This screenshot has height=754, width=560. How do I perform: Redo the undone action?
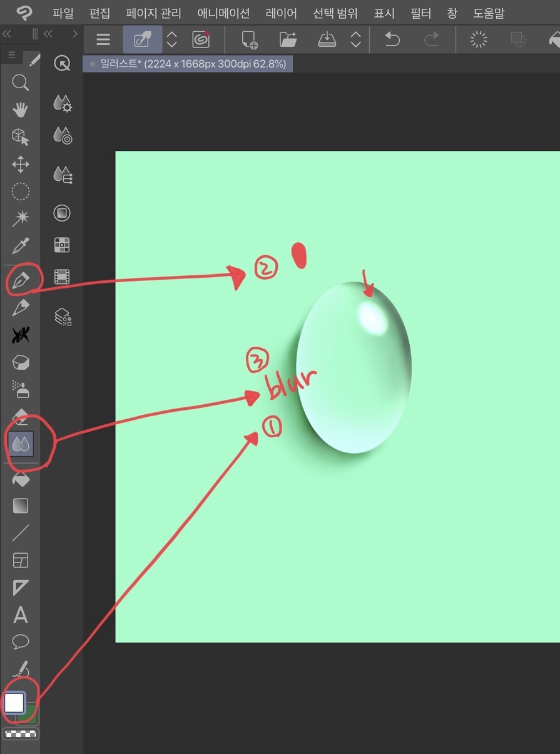432,40
